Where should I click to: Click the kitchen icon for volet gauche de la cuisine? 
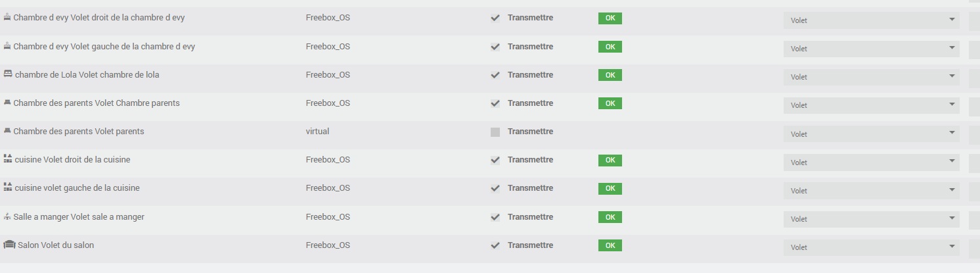(x=8, y=187)
